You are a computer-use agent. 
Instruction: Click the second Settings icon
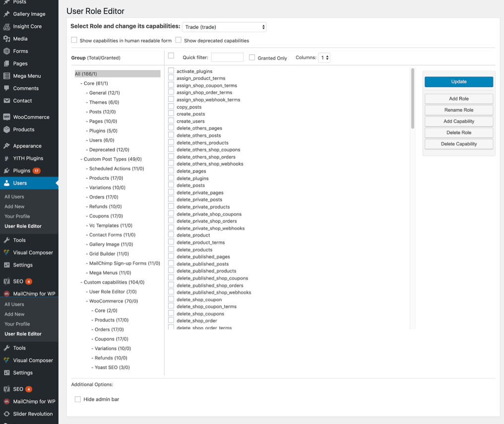[6, 372]
